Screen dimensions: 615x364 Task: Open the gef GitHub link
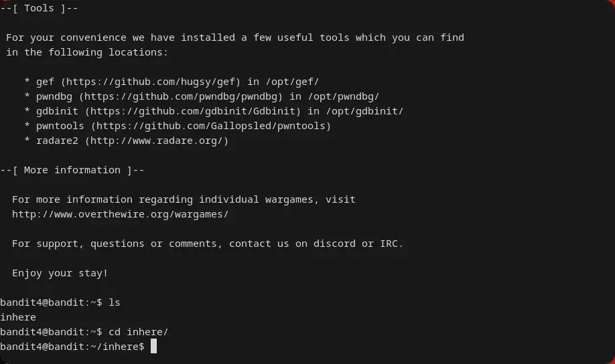(151, 82)
